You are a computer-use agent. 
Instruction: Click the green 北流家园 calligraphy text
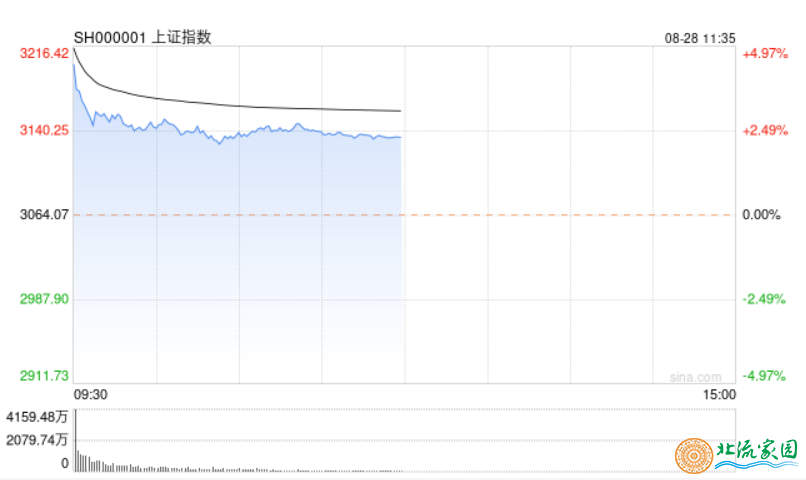(x=757, y=451)
